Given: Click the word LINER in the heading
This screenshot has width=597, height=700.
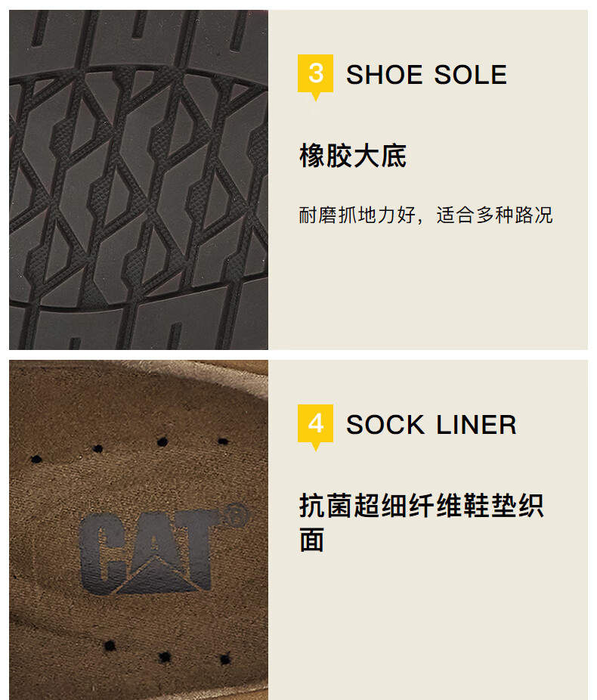Looking at the screenshot, I should tap(477, 425).
